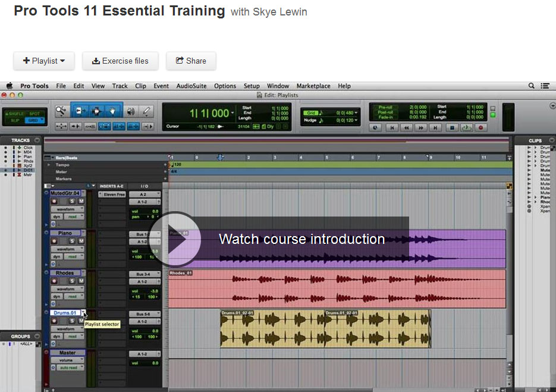Click the Play transport button

[x=466, y=127]
